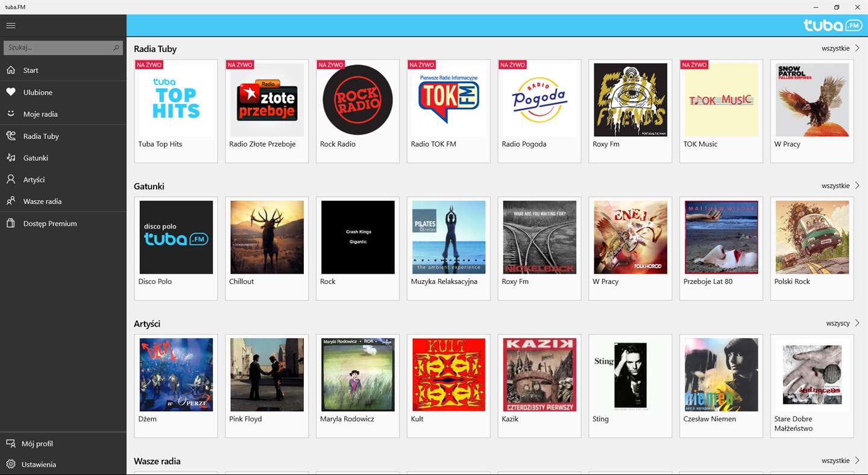868x475 pixels.
Task: Click the Moje radia smiley icon
Action: click(x=11, y=113)
